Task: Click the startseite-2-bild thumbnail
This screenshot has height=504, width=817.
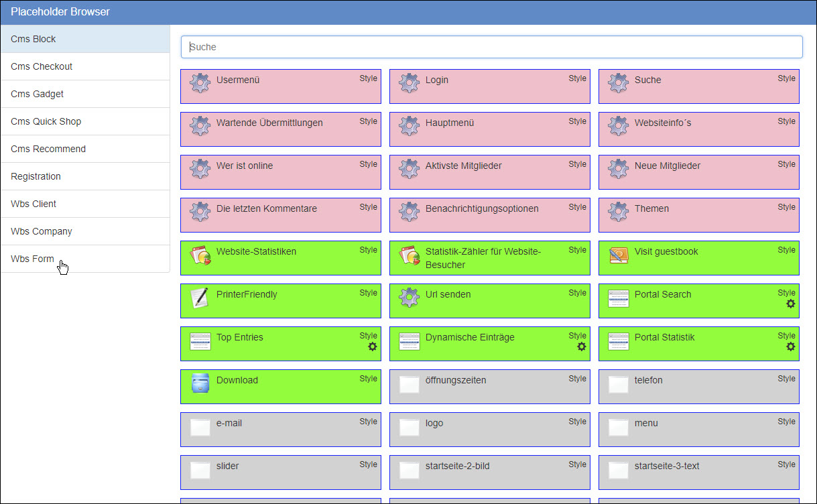Action: click(409, 470)
